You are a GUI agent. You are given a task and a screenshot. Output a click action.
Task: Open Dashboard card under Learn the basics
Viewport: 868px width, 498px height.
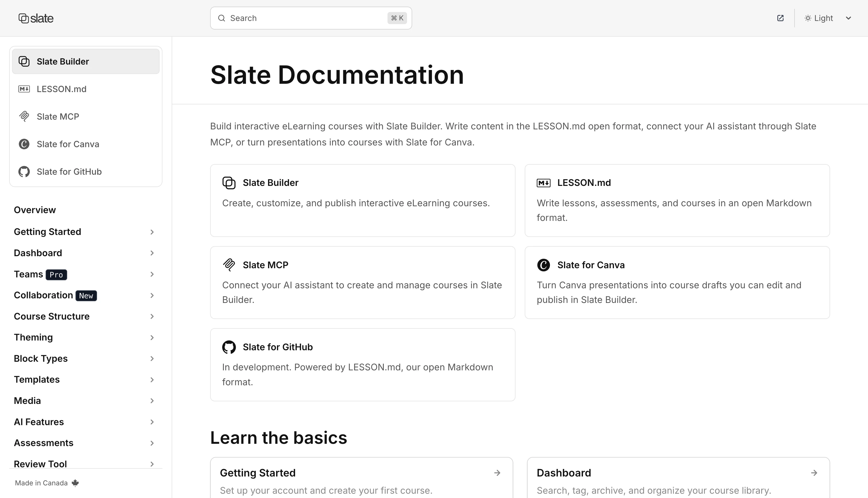[679, 478]
